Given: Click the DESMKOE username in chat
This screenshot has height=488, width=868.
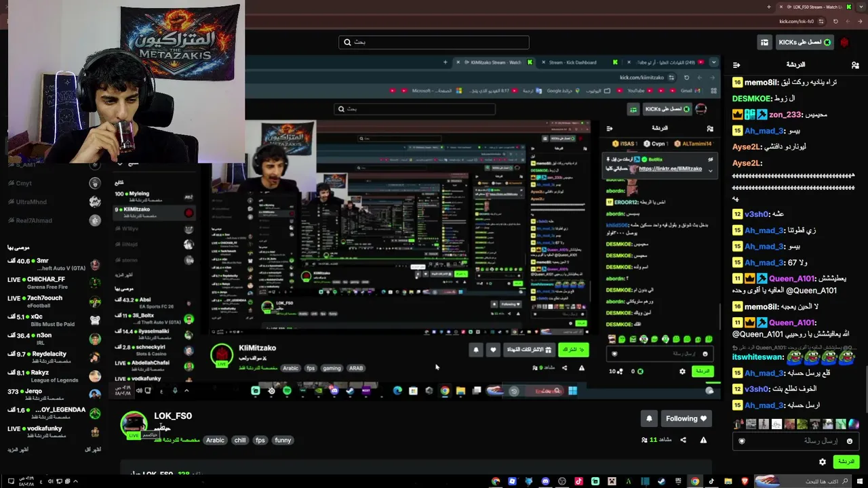Looking at the screenshot, I should 751,98.
